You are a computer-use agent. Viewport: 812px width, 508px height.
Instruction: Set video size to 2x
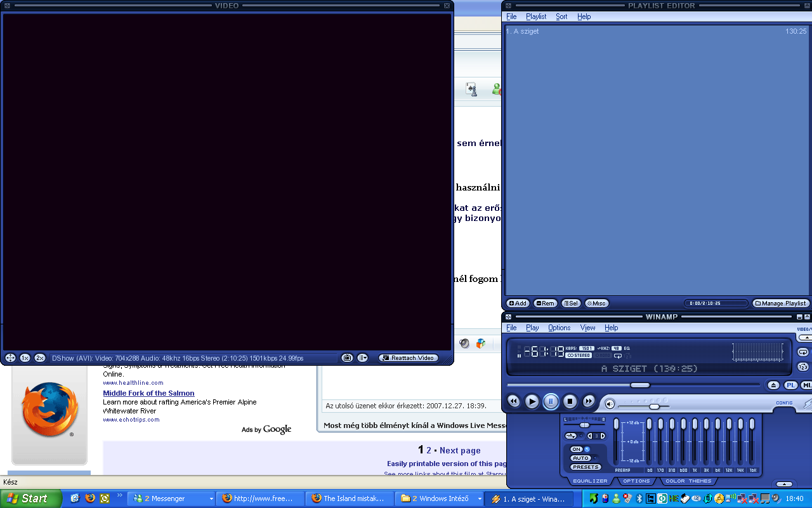point(40,358)
